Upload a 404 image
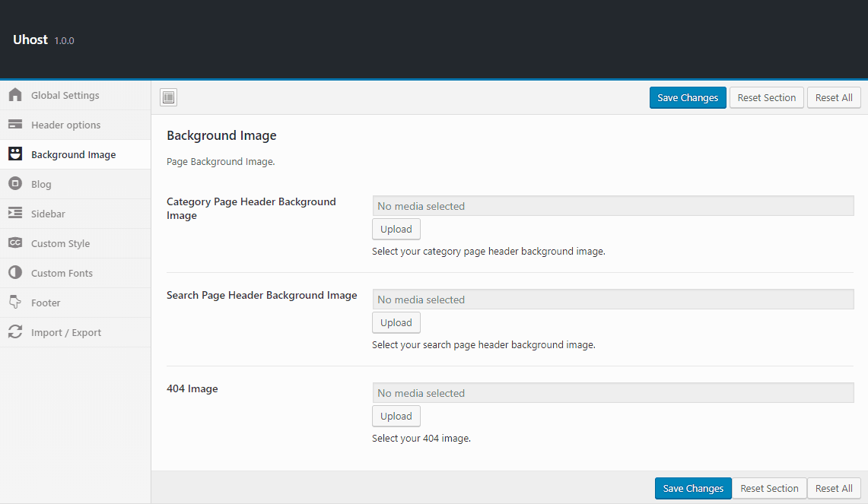Viewport: 868px width, 504px height. (x=396, y=416)
